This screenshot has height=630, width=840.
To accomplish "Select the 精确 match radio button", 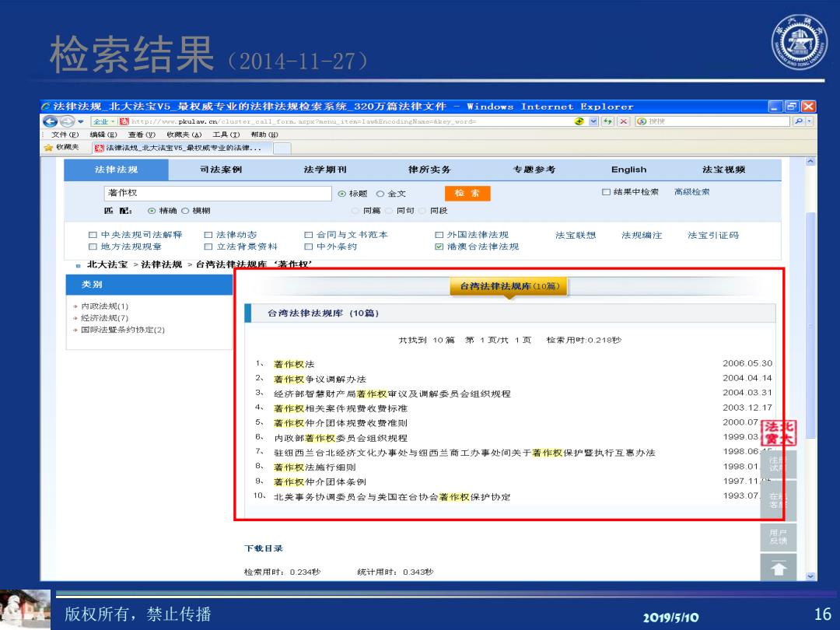I will point(152,211).
